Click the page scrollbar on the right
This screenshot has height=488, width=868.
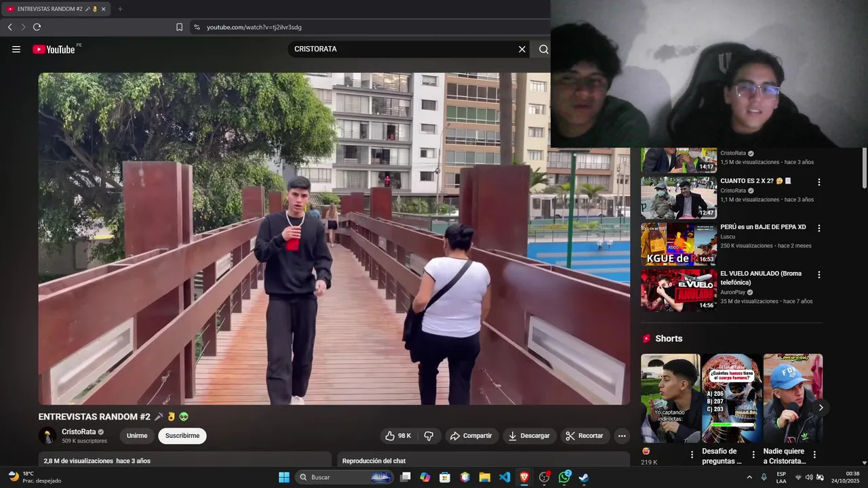click(x=865, y=168)
